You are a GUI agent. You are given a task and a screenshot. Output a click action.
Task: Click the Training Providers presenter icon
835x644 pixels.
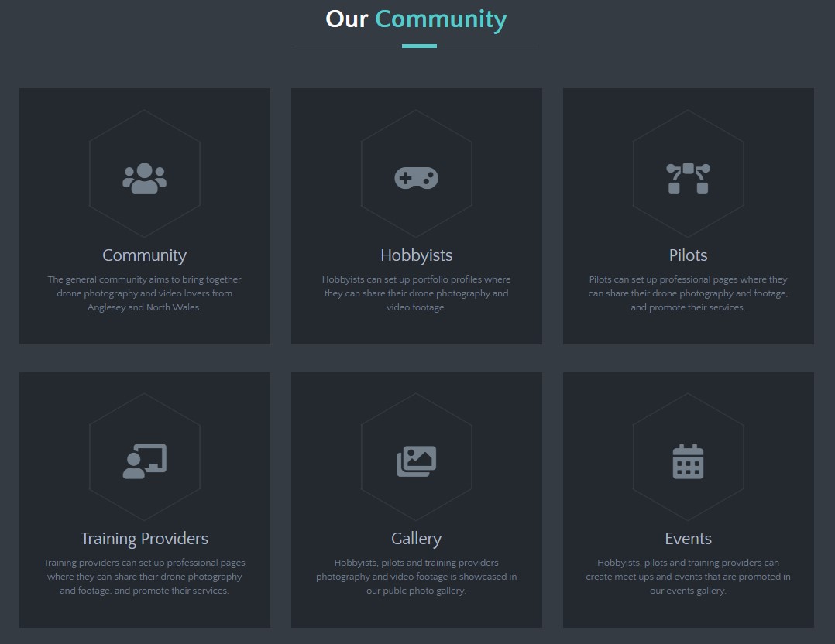coord(144,461)
